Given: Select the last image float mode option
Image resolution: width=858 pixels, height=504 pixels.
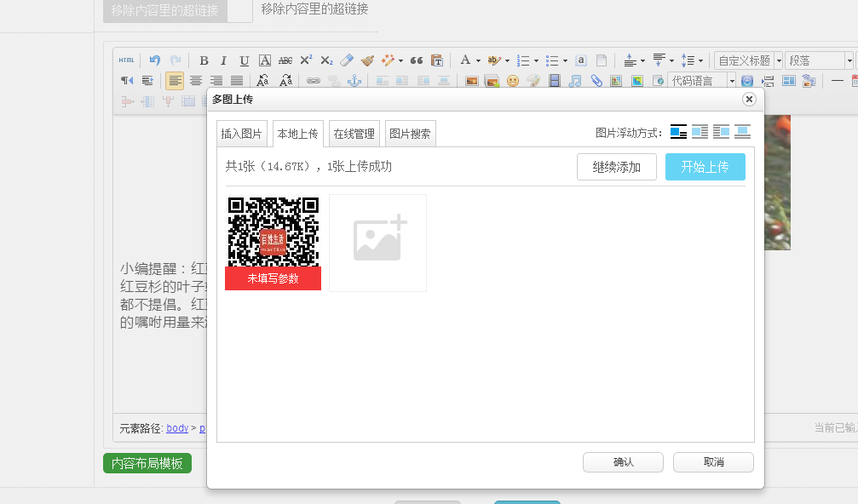Looking at the screenshot, I should pos(742,132).
